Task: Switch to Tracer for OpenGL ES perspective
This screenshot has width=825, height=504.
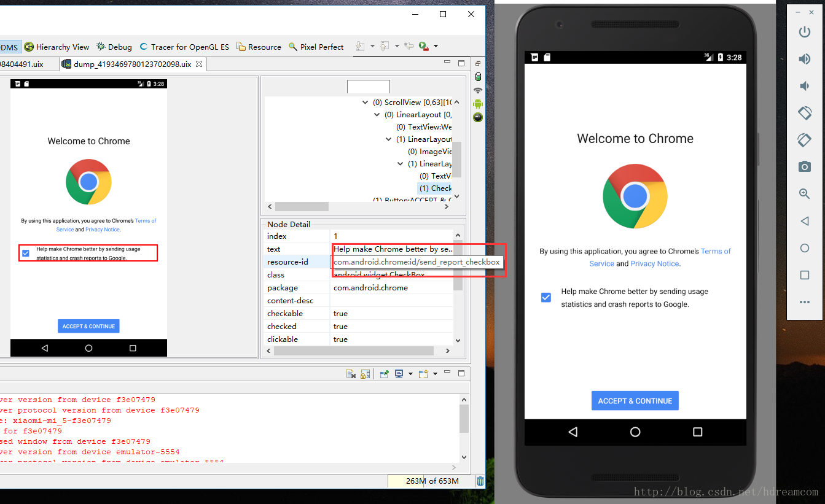Action: 184,47
